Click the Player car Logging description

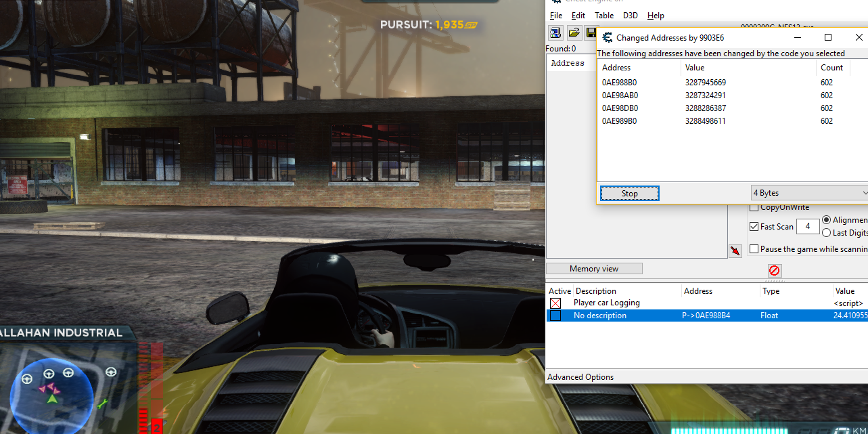coord(607,303)
